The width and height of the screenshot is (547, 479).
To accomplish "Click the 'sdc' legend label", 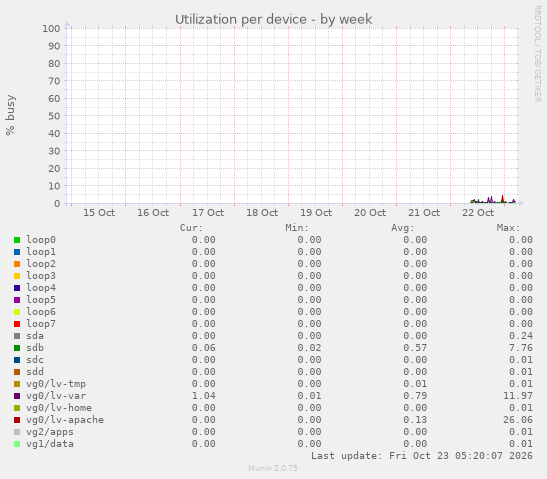I will pos(35,360).
